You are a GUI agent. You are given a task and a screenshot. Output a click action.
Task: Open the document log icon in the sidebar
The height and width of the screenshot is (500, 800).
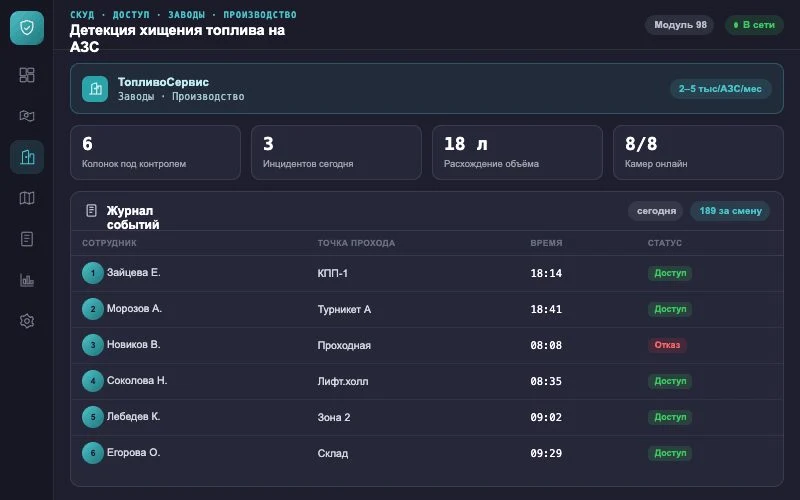(27, 239)
